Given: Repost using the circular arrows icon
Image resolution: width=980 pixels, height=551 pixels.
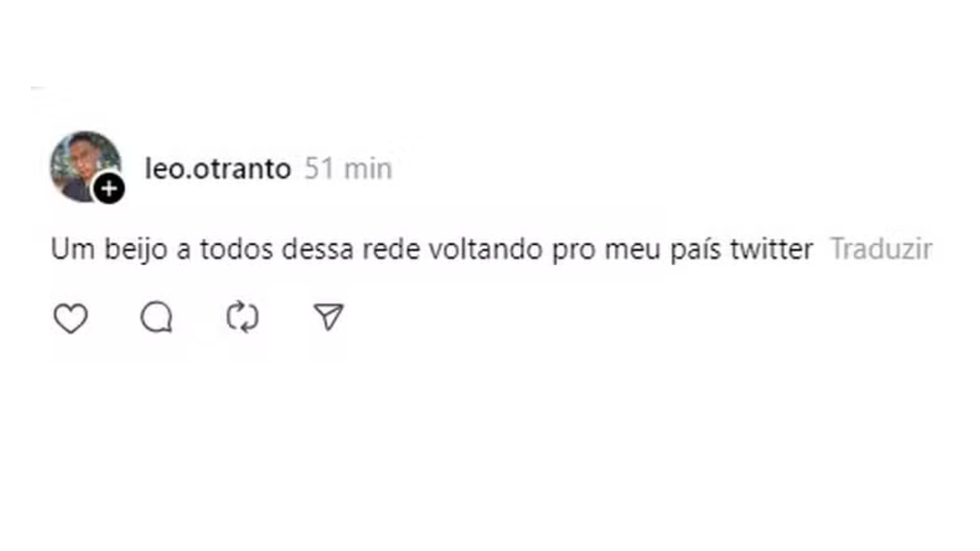Looking at the screenshot, I should click(243, 318).
